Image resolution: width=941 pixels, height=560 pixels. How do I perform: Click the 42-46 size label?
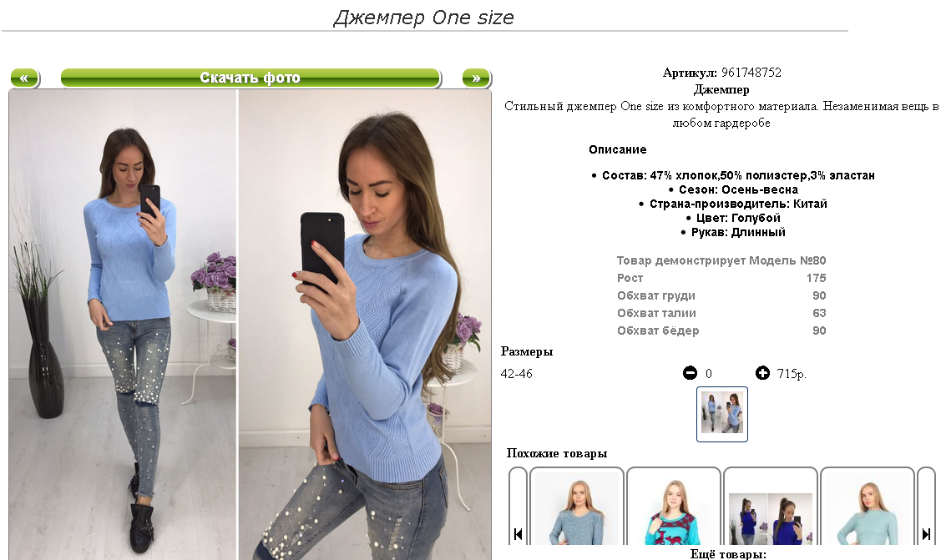(517, 374)
